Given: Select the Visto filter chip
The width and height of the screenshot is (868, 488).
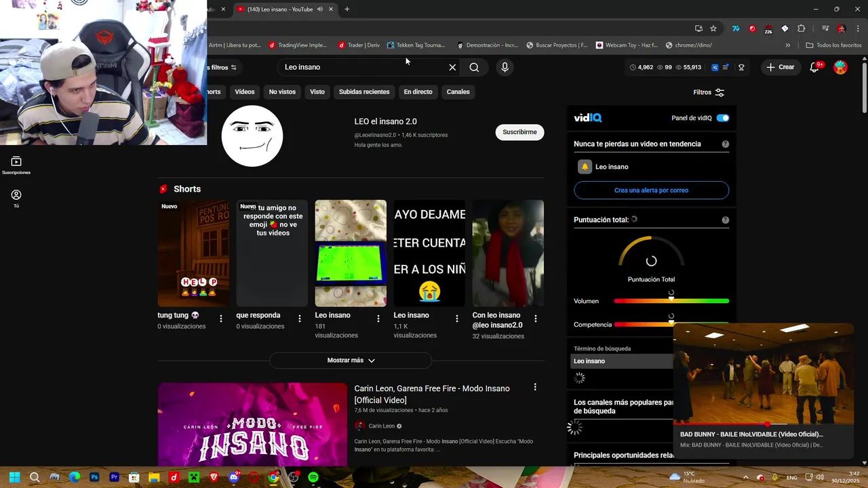Looking at the screenshot, I should coord(317,92).
